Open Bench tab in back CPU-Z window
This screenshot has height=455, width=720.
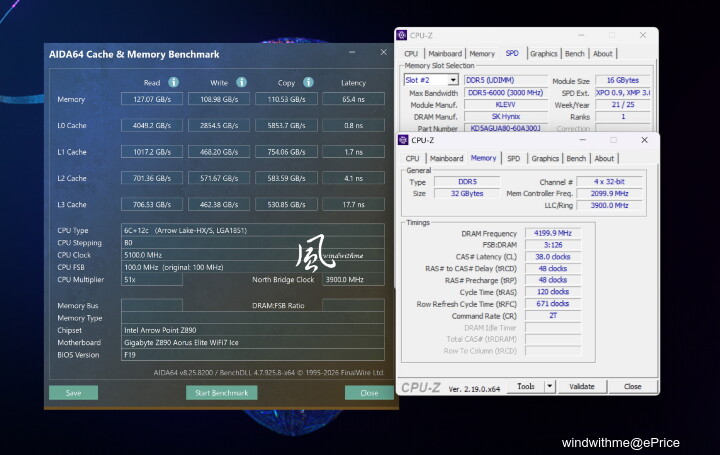(x=574, y=54)
